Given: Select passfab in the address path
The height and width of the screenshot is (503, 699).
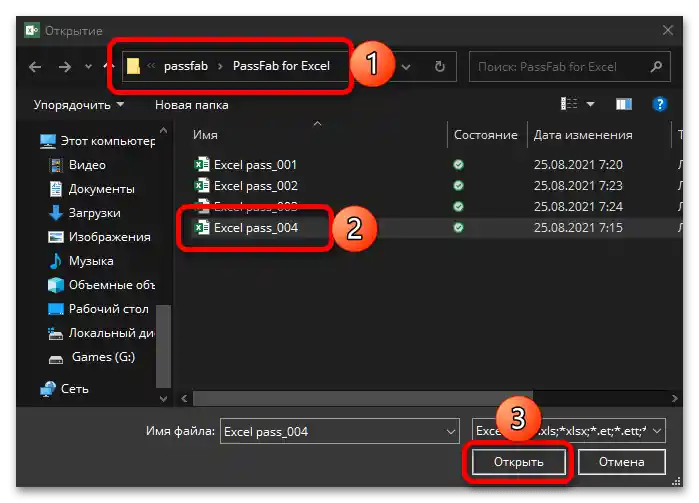Looking at the screenshot, I should 186,66.
